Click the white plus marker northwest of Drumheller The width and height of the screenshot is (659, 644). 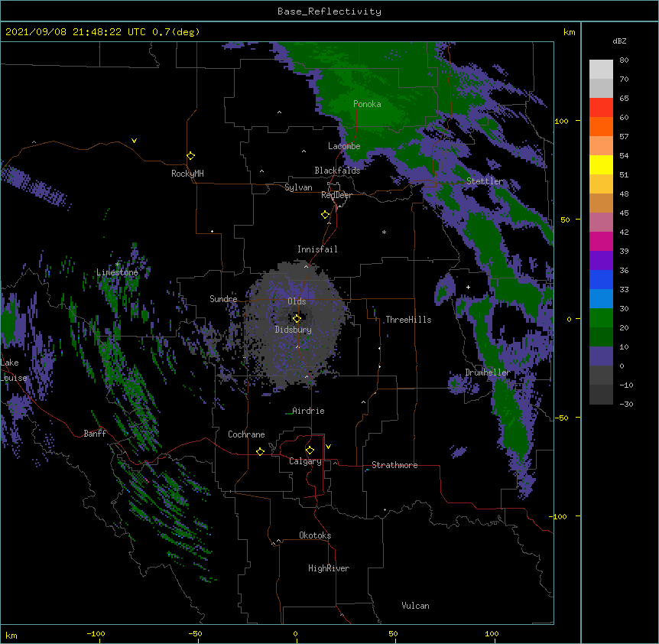[x=468, y=287]
